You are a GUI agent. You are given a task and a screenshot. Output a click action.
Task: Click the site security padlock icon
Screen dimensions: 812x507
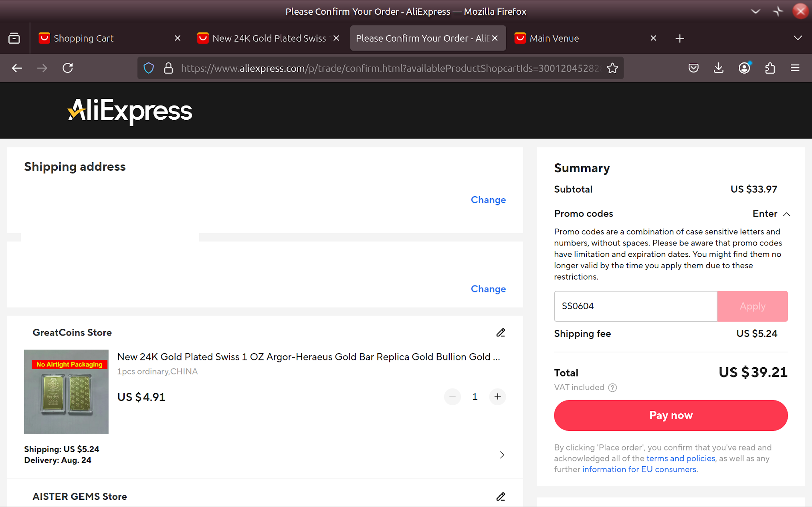click(168, 68)
